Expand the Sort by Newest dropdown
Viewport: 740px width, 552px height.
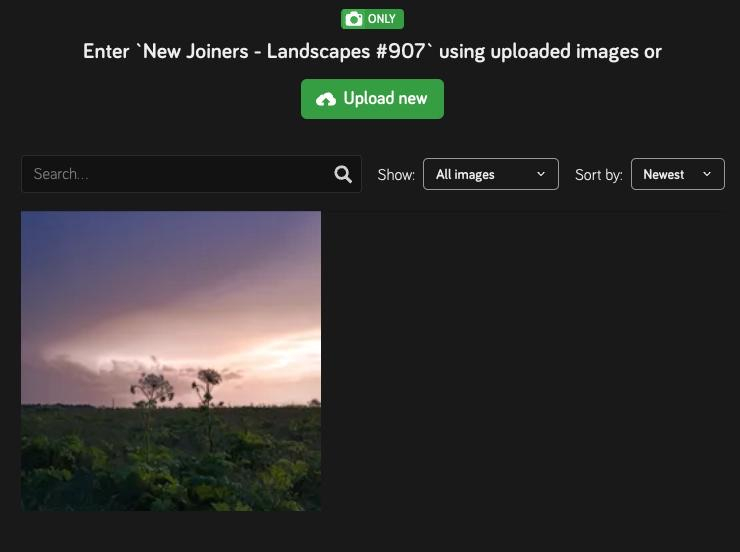coord(677,174)
